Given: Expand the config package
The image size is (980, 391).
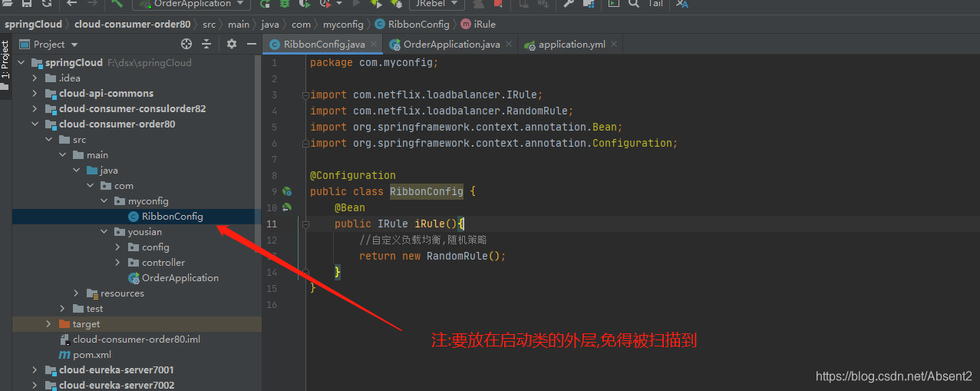Looking at the screenshot, I should [117, 247].
